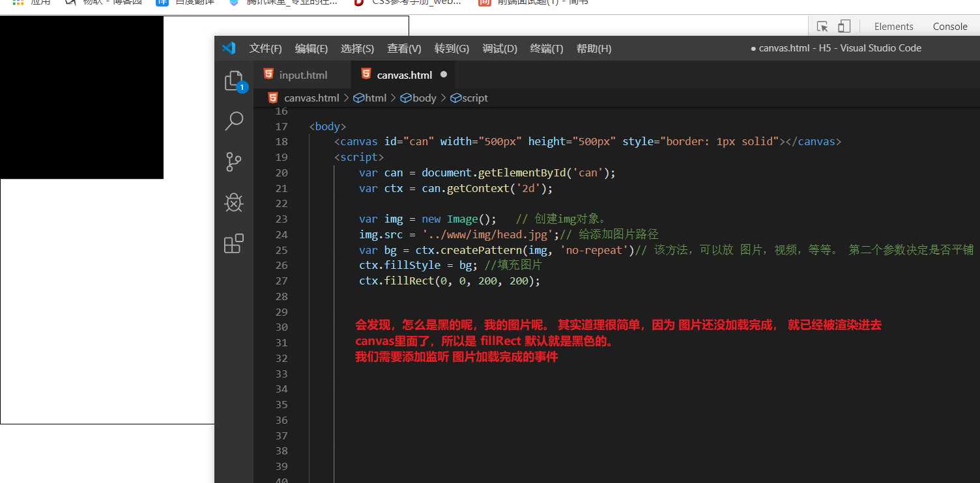The image size is (980, 483).
Task: Open the Extensions view icon
Action: coord(234,243)
